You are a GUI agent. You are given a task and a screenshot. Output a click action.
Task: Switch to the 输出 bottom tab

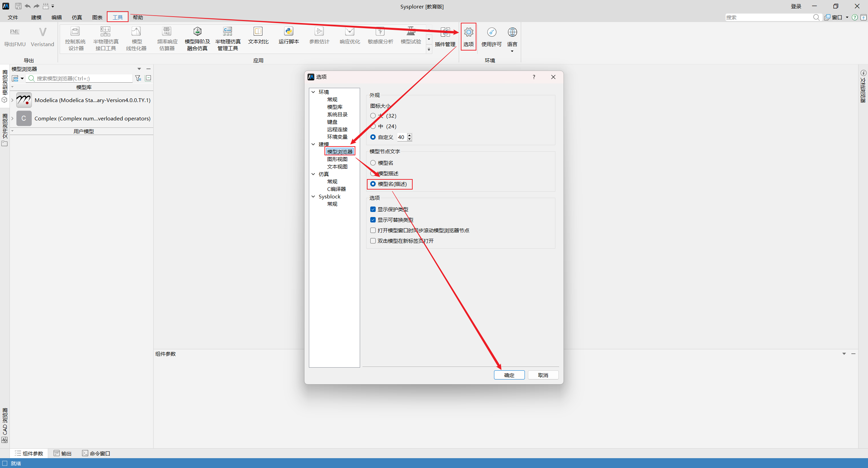tap(62, 453)
